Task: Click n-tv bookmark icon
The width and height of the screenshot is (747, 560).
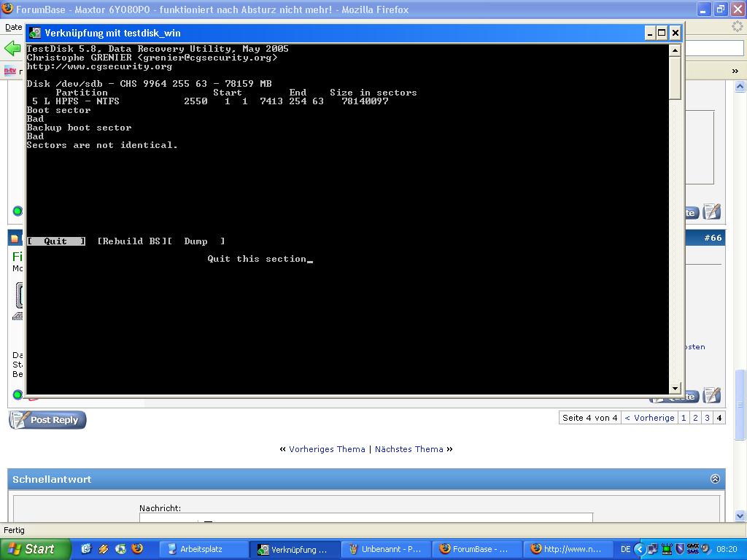Action: click(10, 71)
